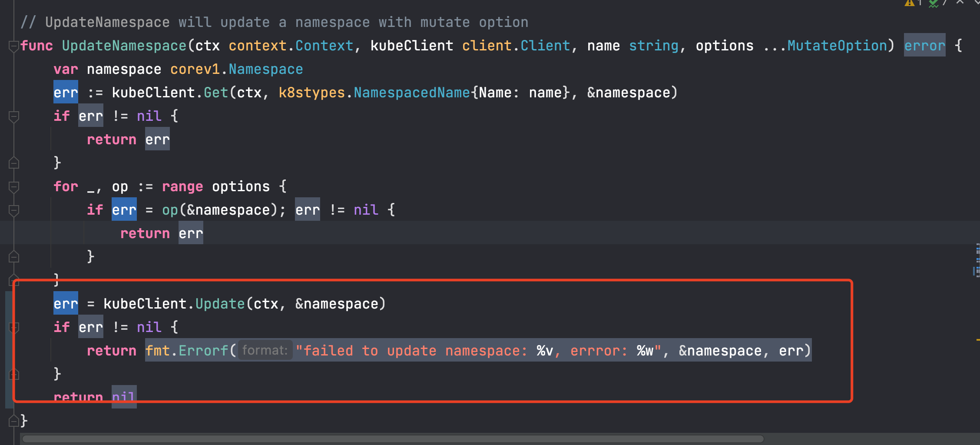This screenshot has width=980, height=445.
Task: Click the green code analysis checkmark icon
Action: tap(933, 4)
